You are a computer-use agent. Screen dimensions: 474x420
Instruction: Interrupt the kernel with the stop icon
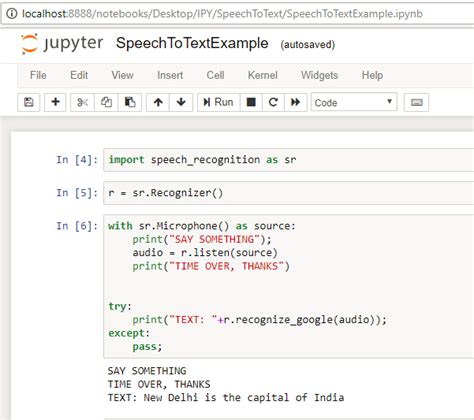(x=251, y=102)
